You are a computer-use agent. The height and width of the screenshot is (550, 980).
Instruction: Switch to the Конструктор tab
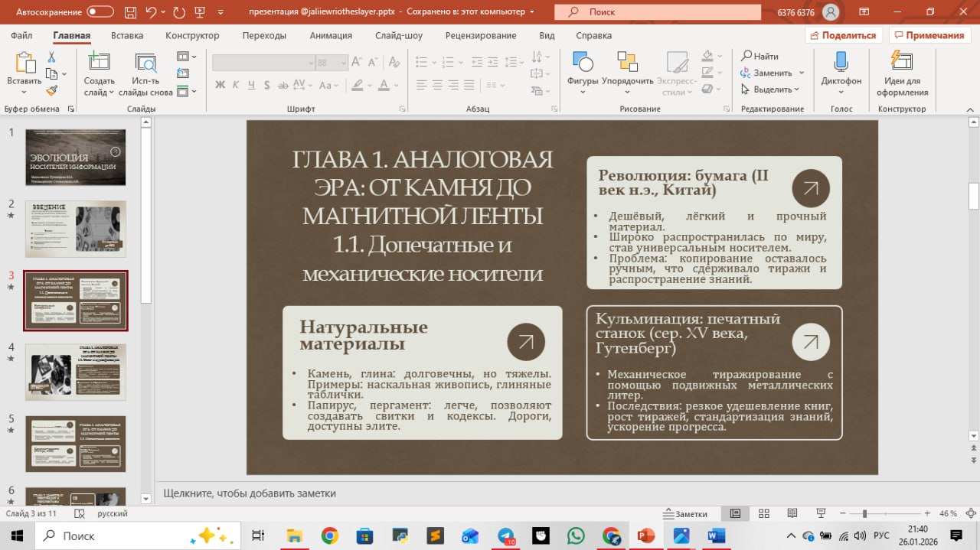tap(192, 36)
